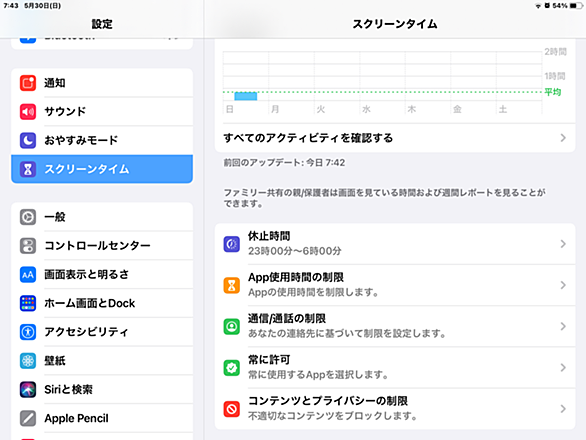The width and height of the screenshot is (586, 440).
Task: Expand the 休止時間 row chevron
Action: coord(563,244)
